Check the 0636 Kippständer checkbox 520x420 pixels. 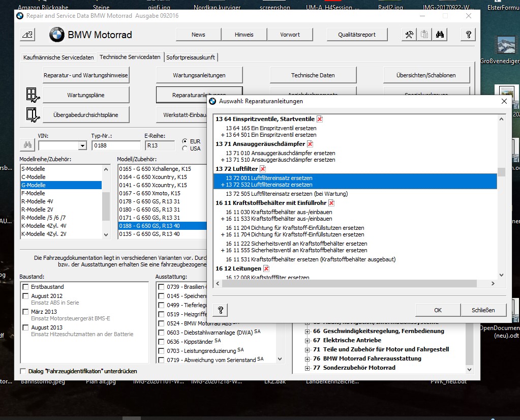point(161,342)
